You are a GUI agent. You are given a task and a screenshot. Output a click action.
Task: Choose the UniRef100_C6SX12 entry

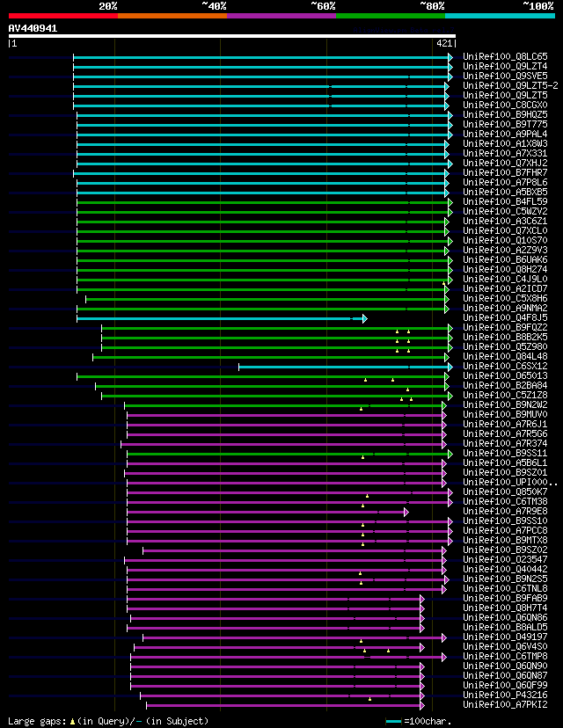(x=506, y=366)
